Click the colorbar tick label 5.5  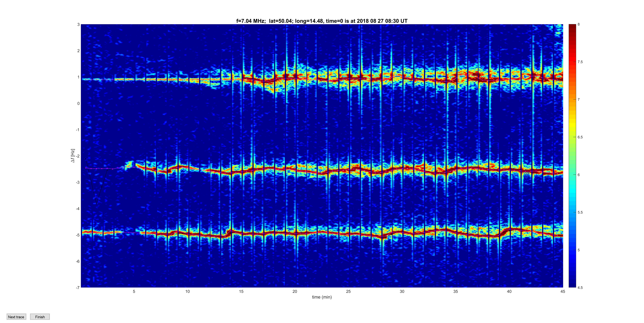580,213
